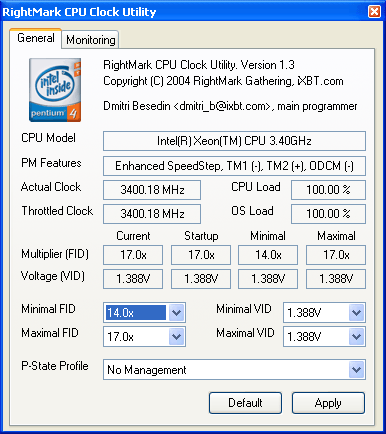Click the Voltage (VID) row label
Viewport: 386px width, 434px height.
[x=53, y=276]
